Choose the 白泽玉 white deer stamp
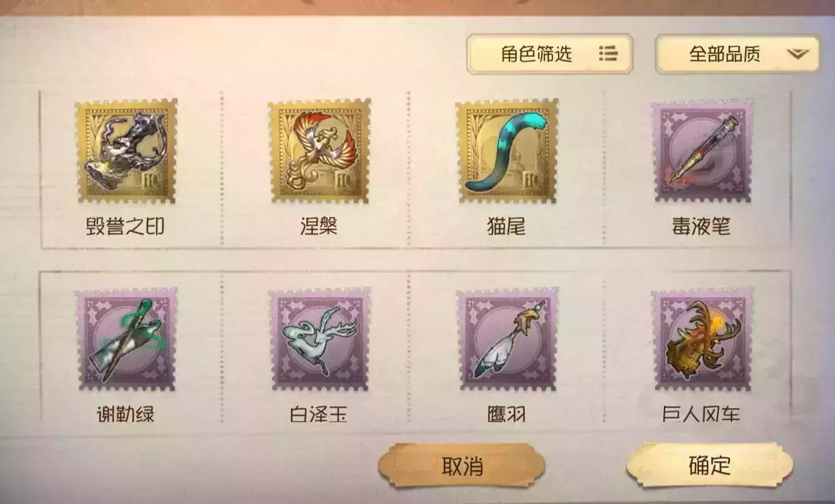 point(320,339)
